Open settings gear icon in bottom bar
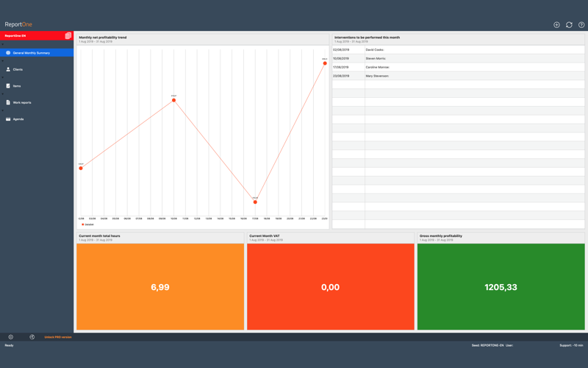This screenshot has height=368, width=588. pos(11,337)
